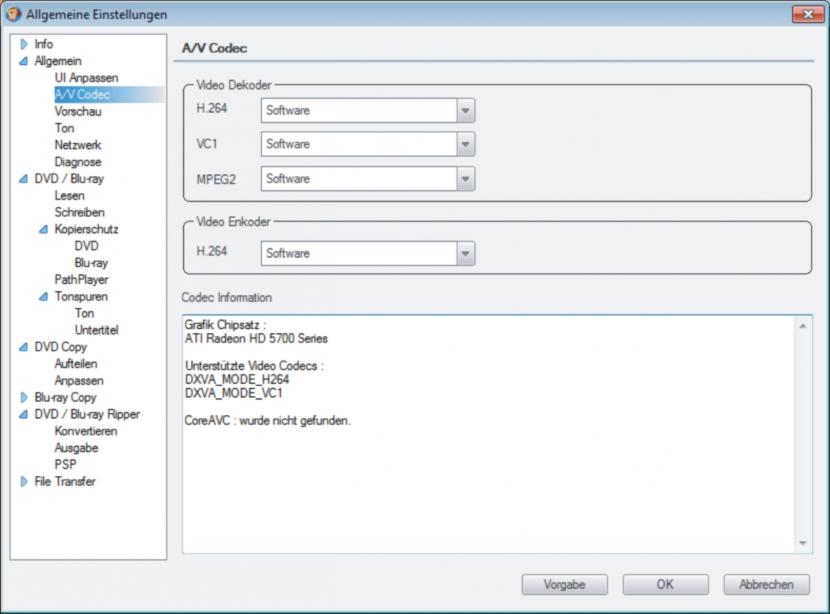This screenshot has height=614, width=830.
Task: Select the DVD Copy label
Action: (x=60, y=347)
